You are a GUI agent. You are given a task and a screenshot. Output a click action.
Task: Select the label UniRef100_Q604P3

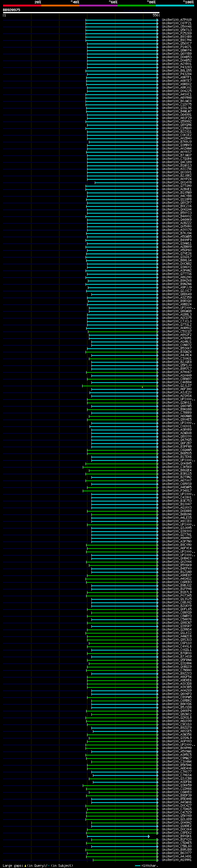[177, 694]
